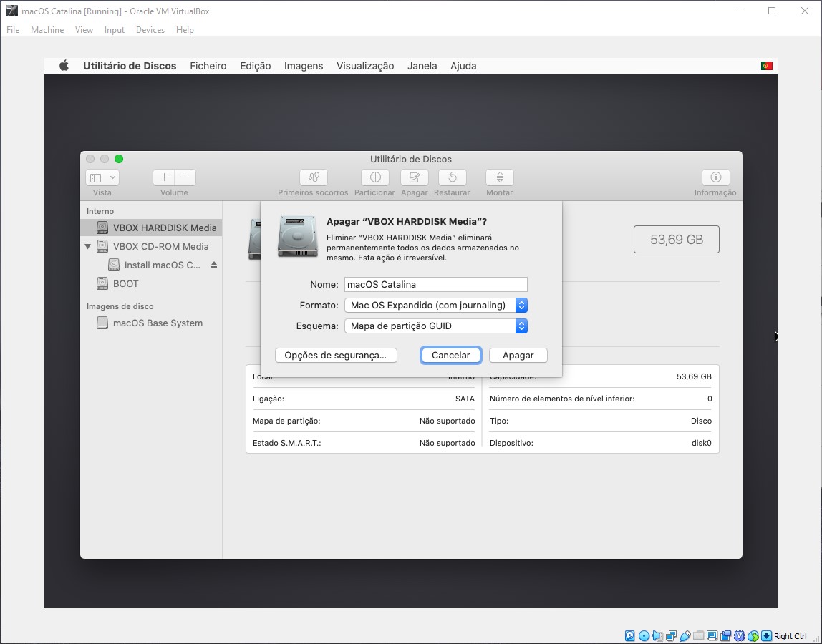Click the display settings status icon
Image resolution: width=822 pixels, height=644 pixels.
pos(712,636)
